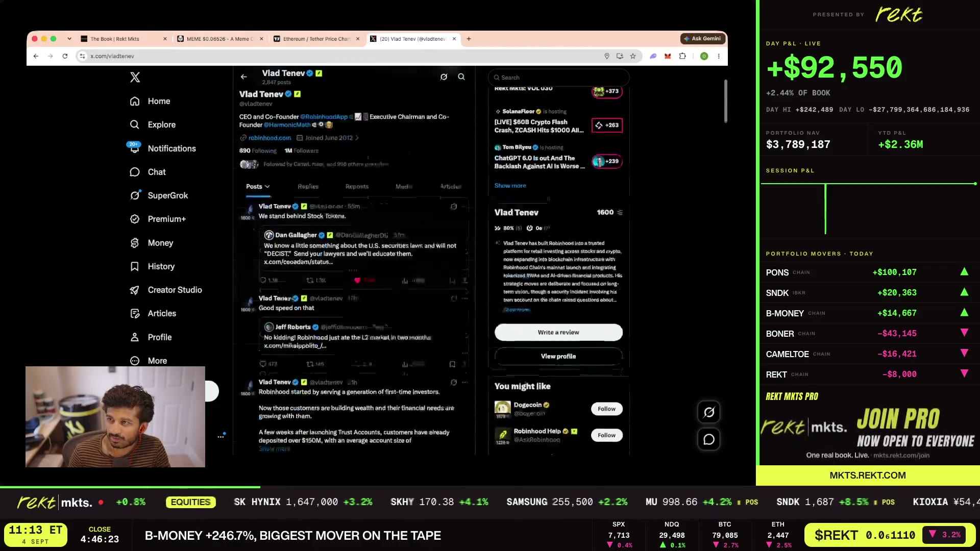Open Notifications bell with 20+ badge
The image size is (980, 551).
click(134, 148)
